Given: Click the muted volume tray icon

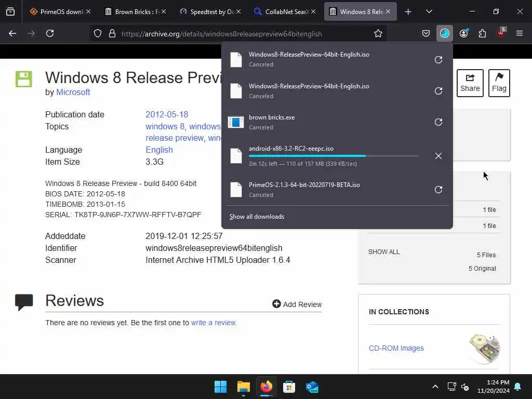Looking at the screenshot, I should coord(465,387).
